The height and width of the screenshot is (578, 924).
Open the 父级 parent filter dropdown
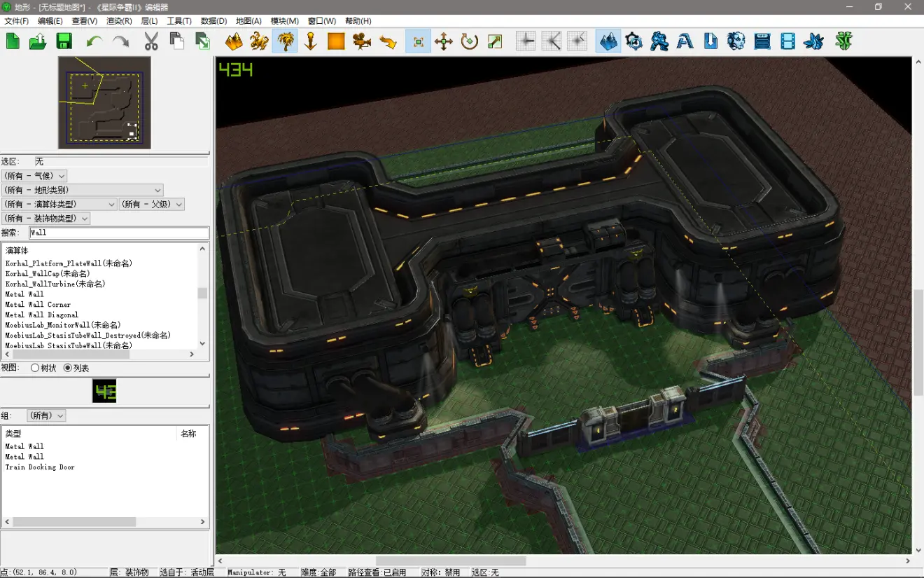[x=152, y=204]
